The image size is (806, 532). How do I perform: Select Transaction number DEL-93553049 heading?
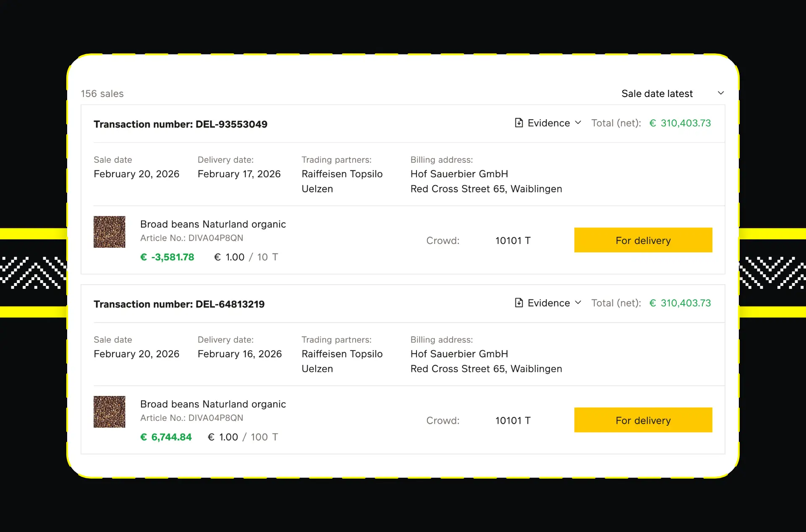tap(180, 124)
